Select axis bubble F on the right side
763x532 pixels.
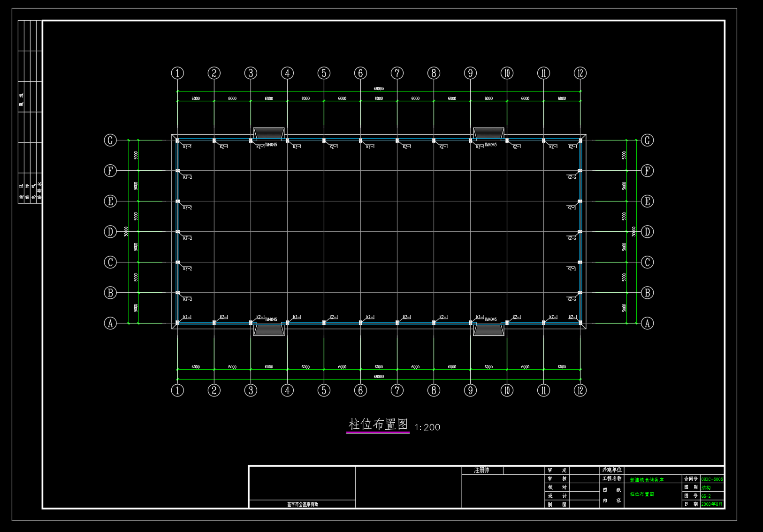point(648,171)
